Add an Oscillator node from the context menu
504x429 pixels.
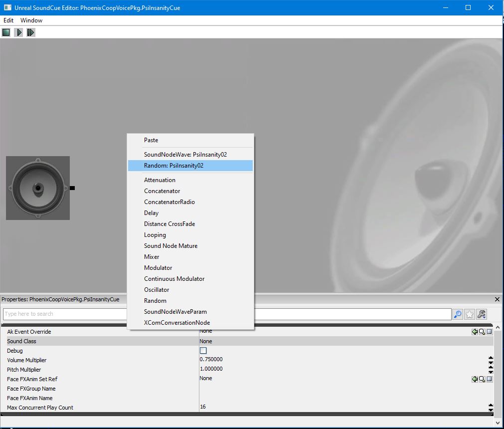click(x=190, y=290)
